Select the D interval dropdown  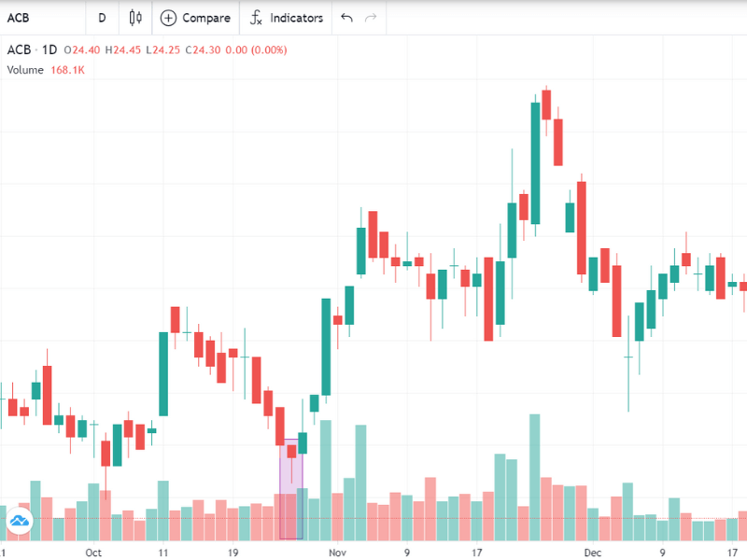point(102,18)
